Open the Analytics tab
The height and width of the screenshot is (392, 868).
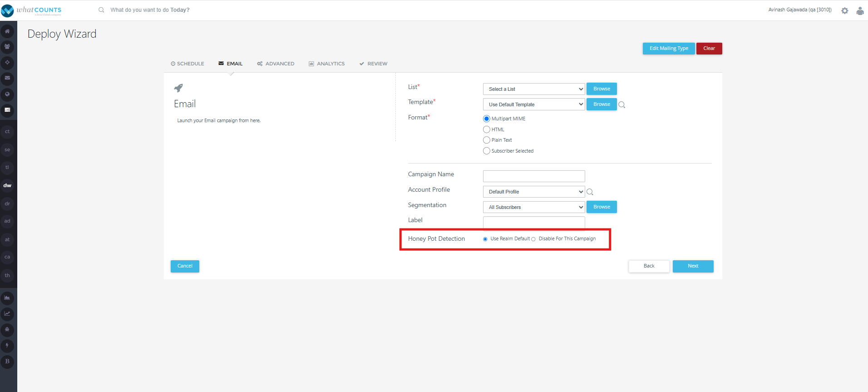coord(327,64)
